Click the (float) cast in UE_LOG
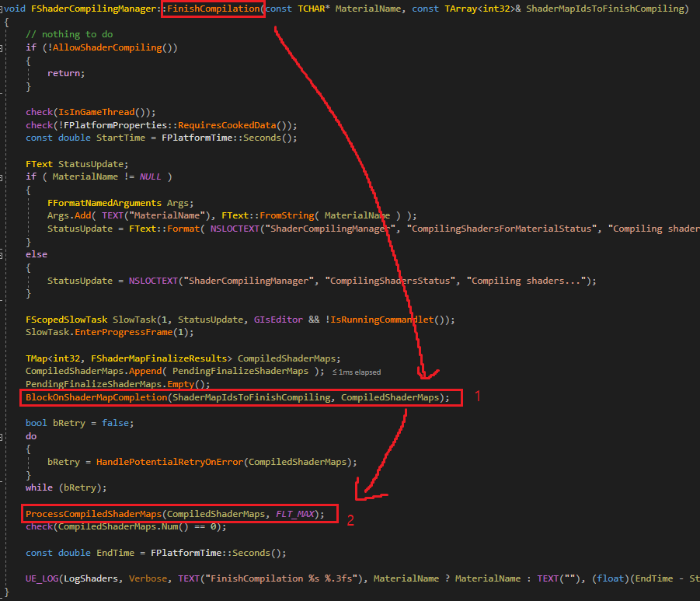The image size is (700, 601). tap(611, 578)
